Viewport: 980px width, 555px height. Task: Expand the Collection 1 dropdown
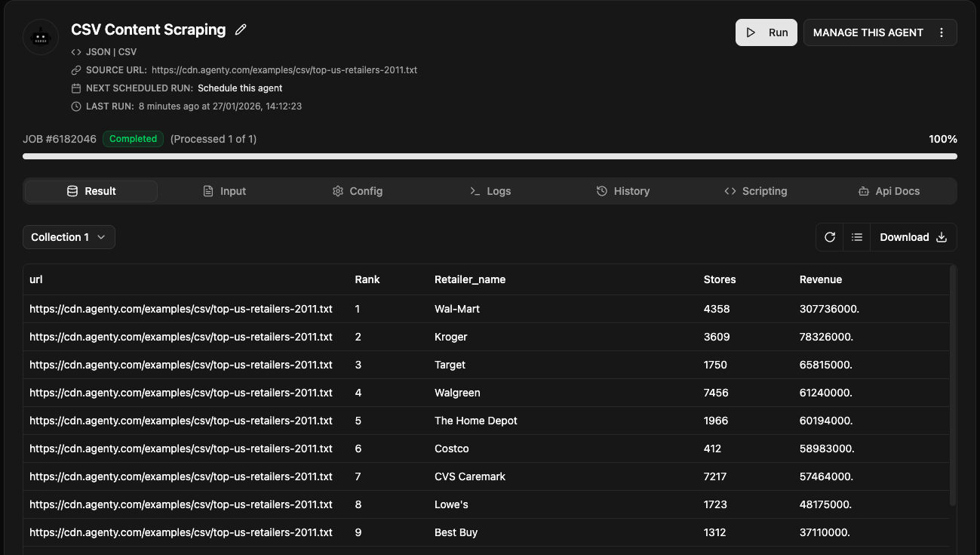[x=69, y=237]
